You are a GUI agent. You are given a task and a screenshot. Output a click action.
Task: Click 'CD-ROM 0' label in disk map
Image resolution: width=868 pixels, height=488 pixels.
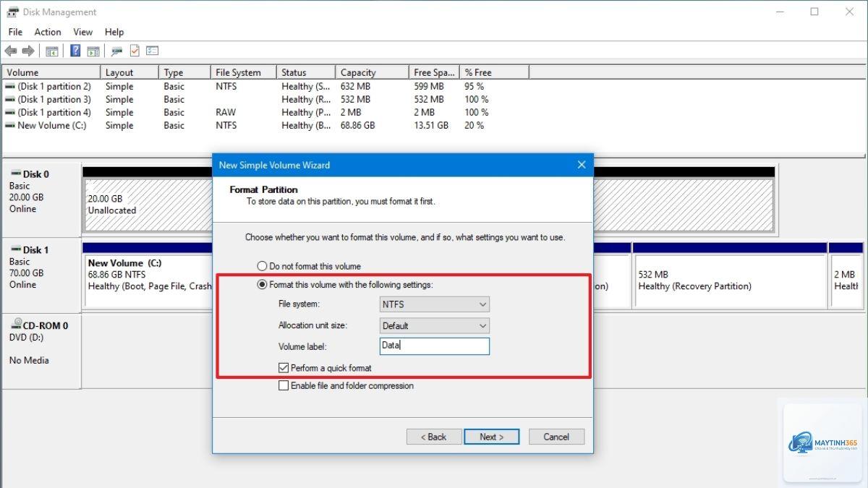point(46,326)
